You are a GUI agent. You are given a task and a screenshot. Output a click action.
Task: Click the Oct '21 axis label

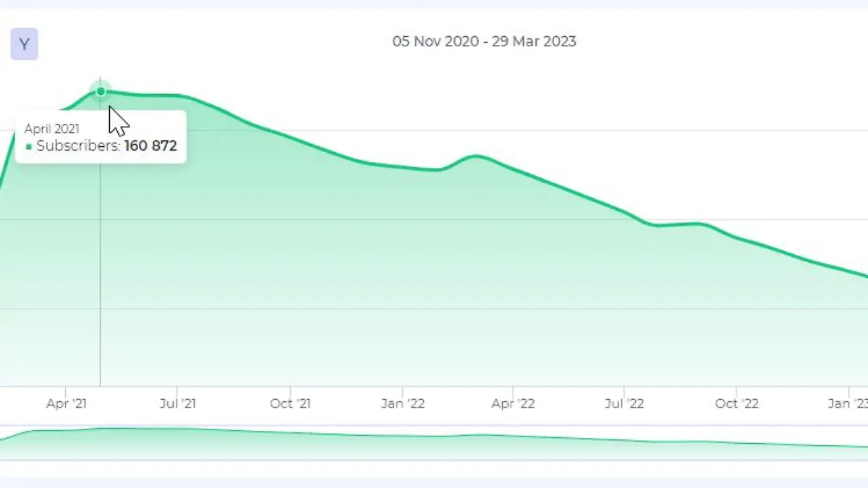point(291,403)
